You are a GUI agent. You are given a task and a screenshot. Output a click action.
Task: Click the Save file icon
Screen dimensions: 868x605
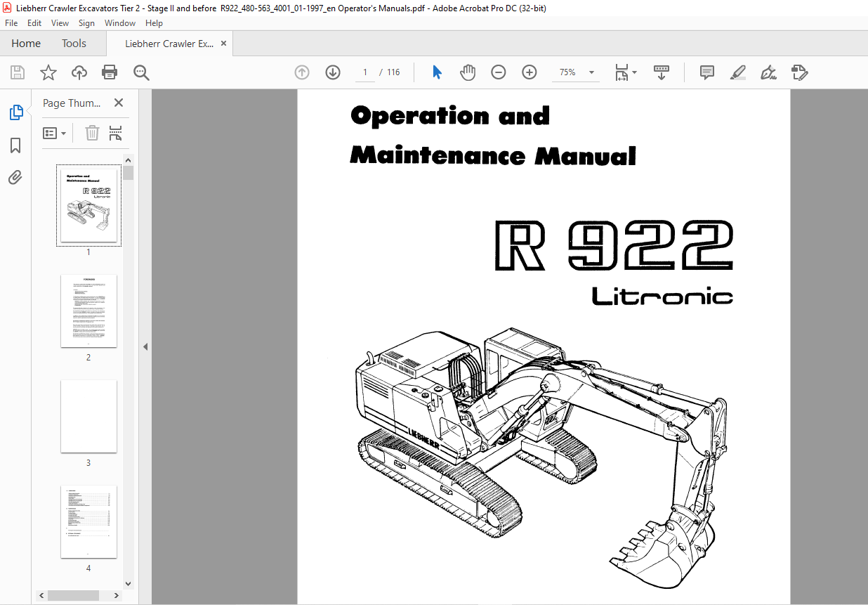tap(18, 72)
